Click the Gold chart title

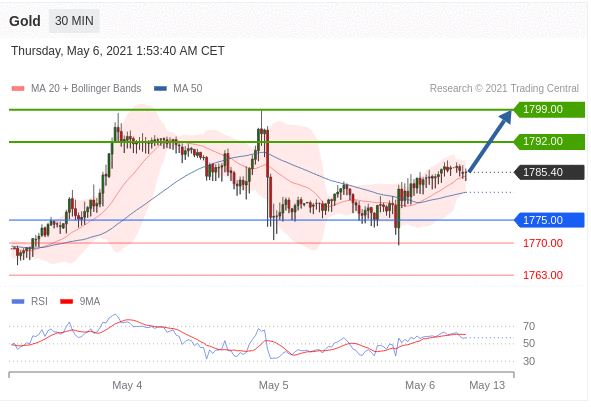pyautogui.click(x=25, y=21)
